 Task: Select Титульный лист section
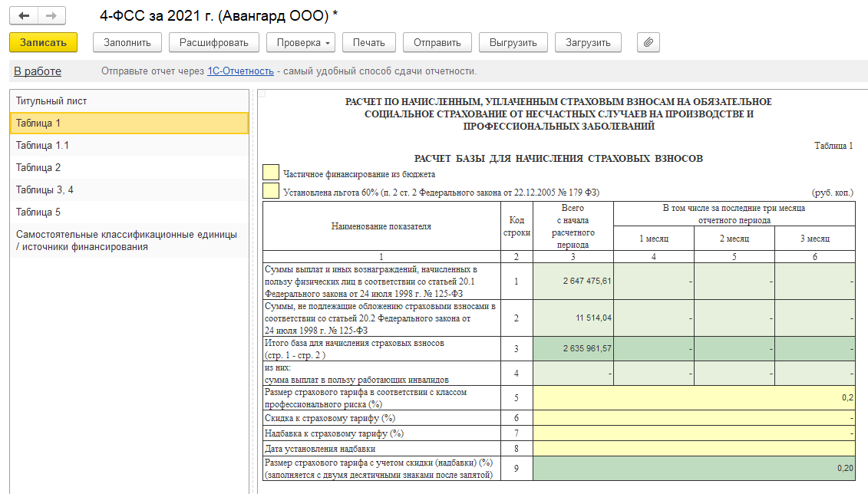point(51,100)
